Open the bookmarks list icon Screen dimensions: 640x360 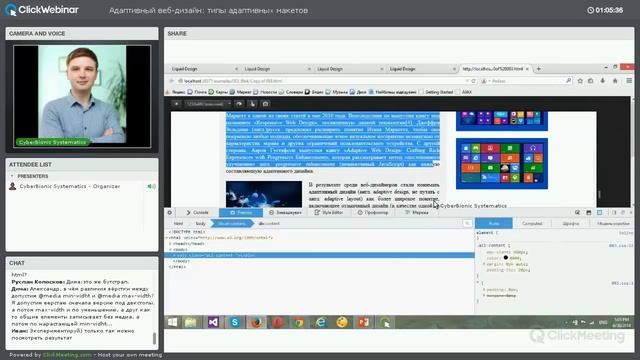591,81
